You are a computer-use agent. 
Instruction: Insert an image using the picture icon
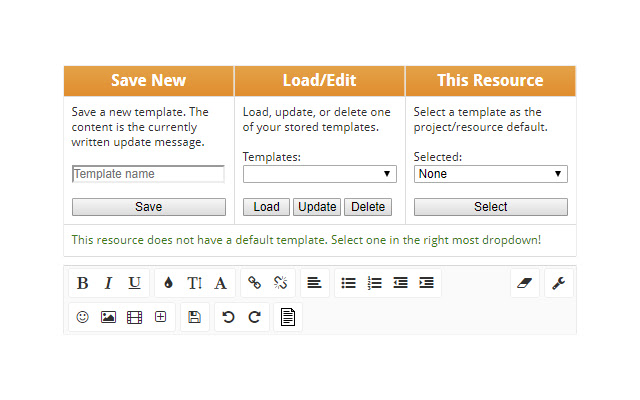click(x=108, y=317)
